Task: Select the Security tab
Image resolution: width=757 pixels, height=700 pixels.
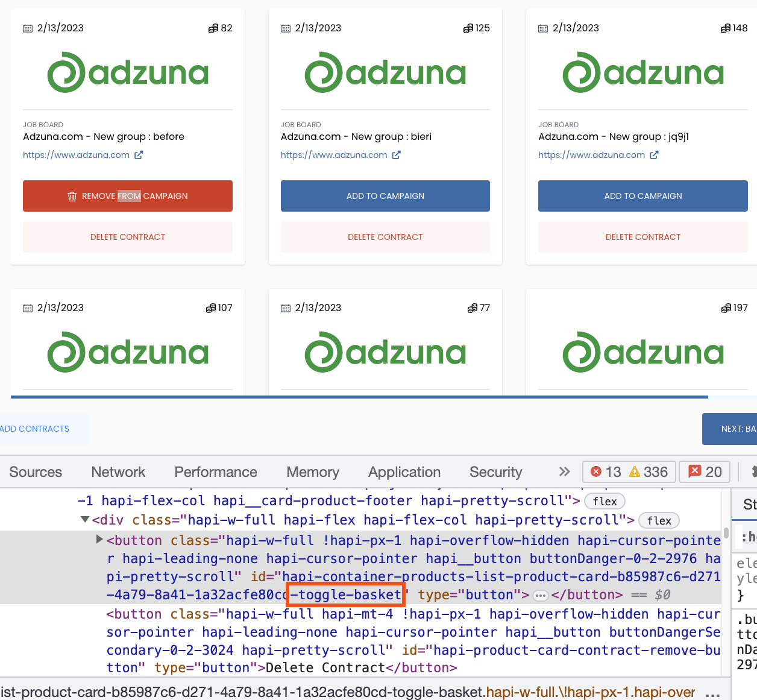Action: [x=496, y=472]
